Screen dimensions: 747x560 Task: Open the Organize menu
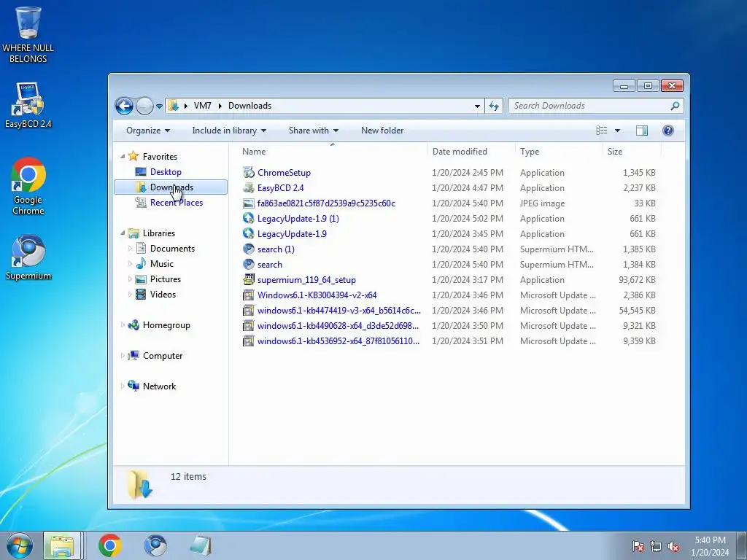[147, 131]
